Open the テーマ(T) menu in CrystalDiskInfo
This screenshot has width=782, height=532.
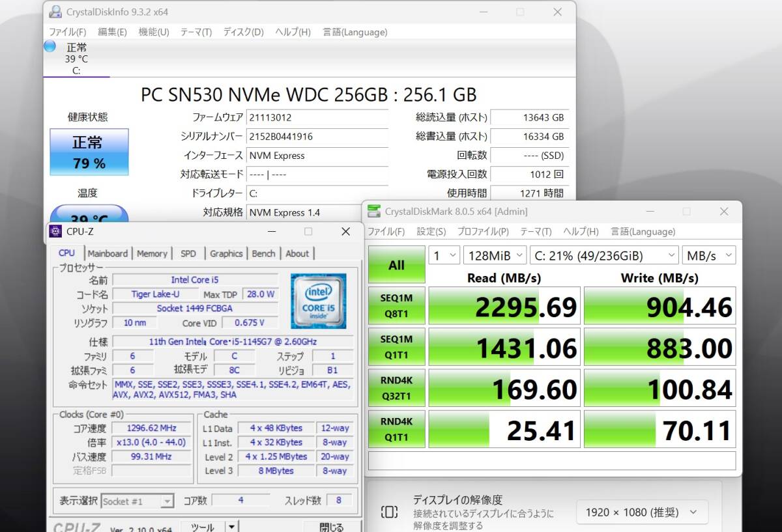click(196, 32)
